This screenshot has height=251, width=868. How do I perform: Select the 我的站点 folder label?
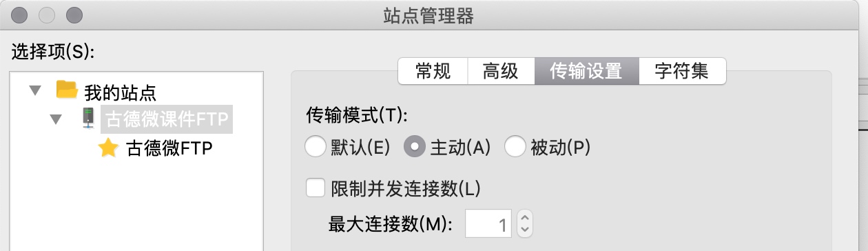click(120, 91)
